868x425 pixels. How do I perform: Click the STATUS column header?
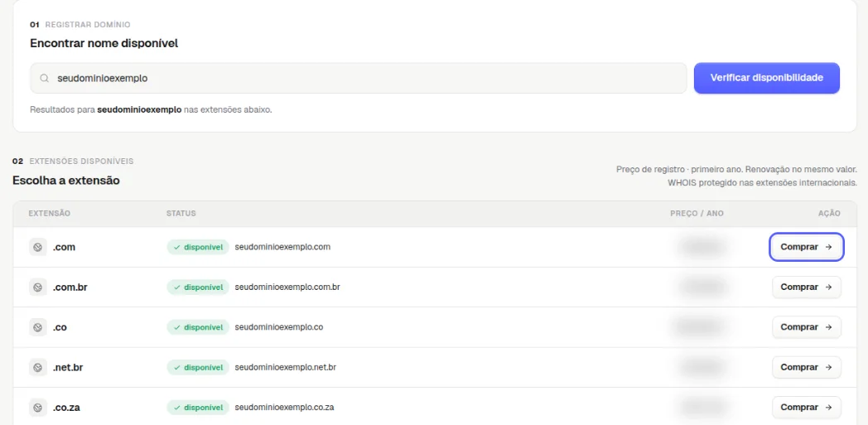[x=181, y=214]
